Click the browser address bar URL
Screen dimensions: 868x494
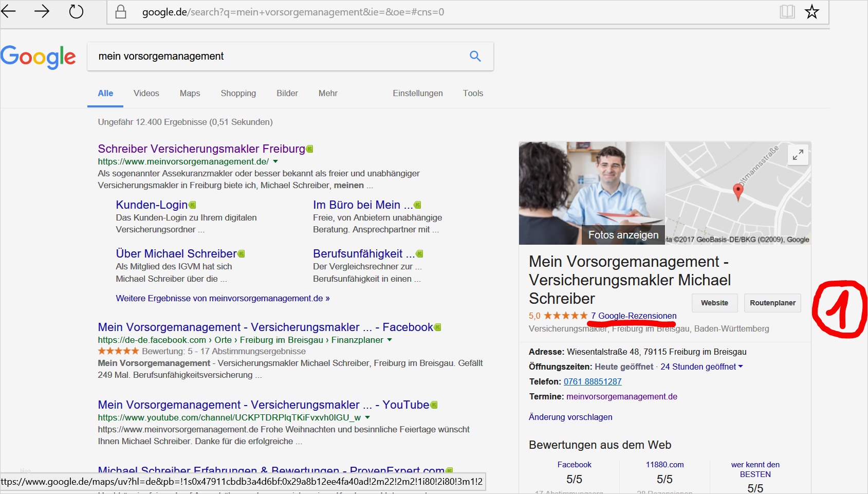(293, 12)
